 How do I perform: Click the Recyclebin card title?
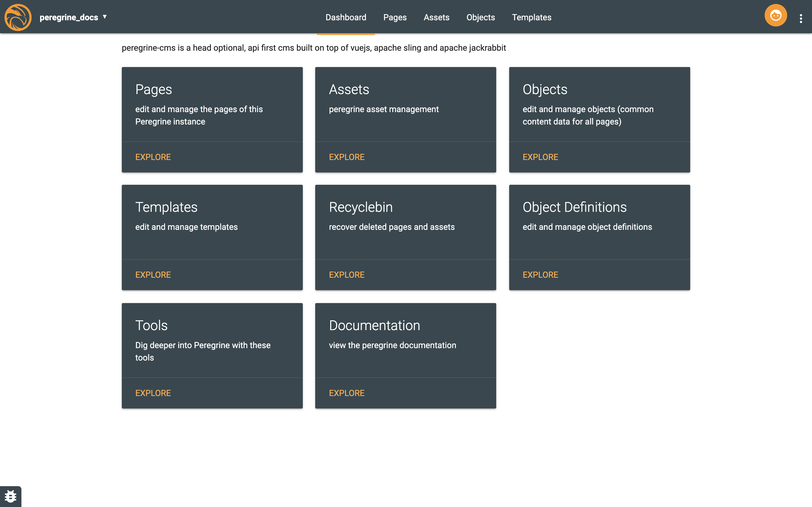tap(361, 207)
